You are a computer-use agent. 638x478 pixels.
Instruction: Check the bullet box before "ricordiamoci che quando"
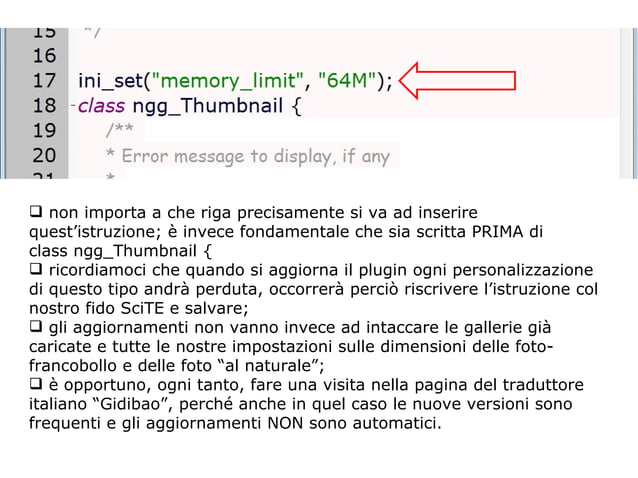(x=35, y=268)
